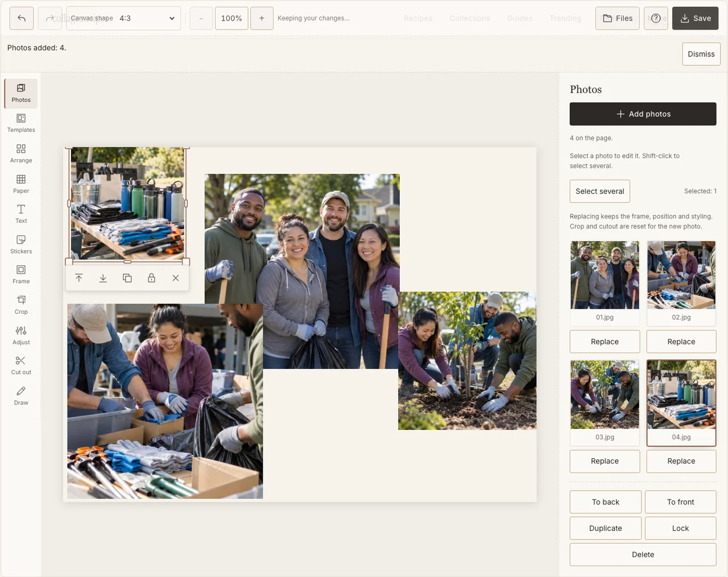The height and width of the screenshot is (577, 728).
Task: Select the Frame tool
Action: 21,275
